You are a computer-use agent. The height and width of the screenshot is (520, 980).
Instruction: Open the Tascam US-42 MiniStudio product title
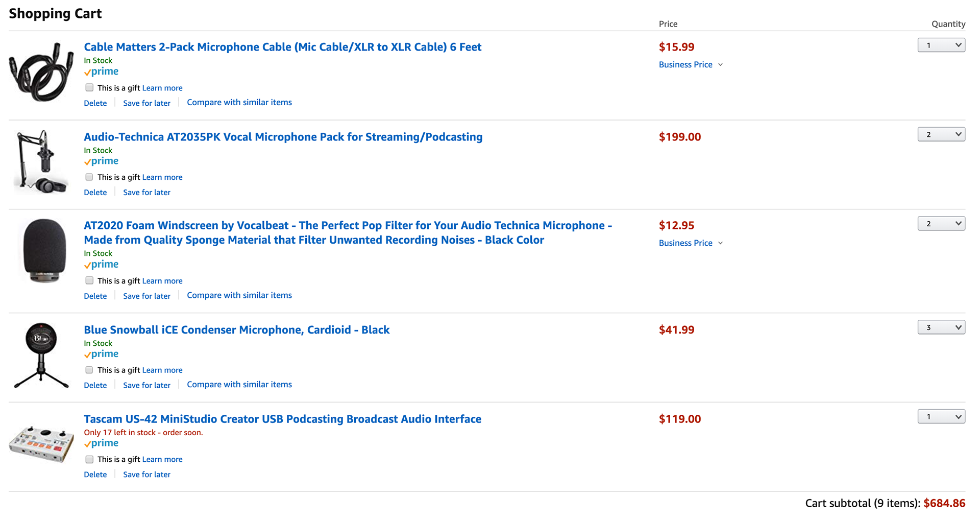coord(283,419)
